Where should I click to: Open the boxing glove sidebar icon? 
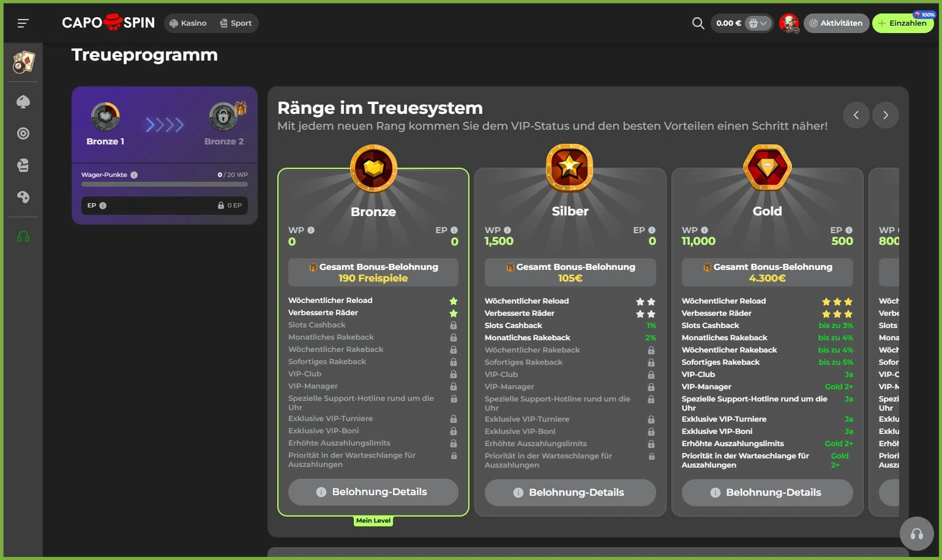click(x=23, y=165)
